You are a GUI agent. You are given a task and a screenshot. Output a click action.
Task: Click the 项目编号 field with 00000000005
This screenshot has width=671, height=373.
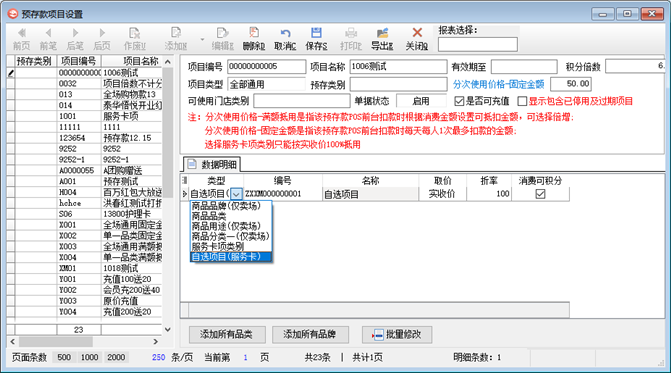point(266,67)
